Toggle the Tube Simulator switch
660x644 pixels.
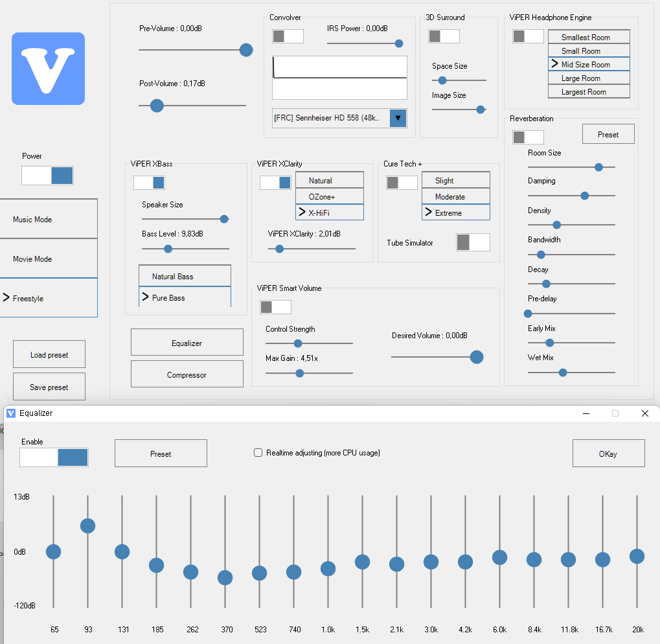tap(473, 242)
